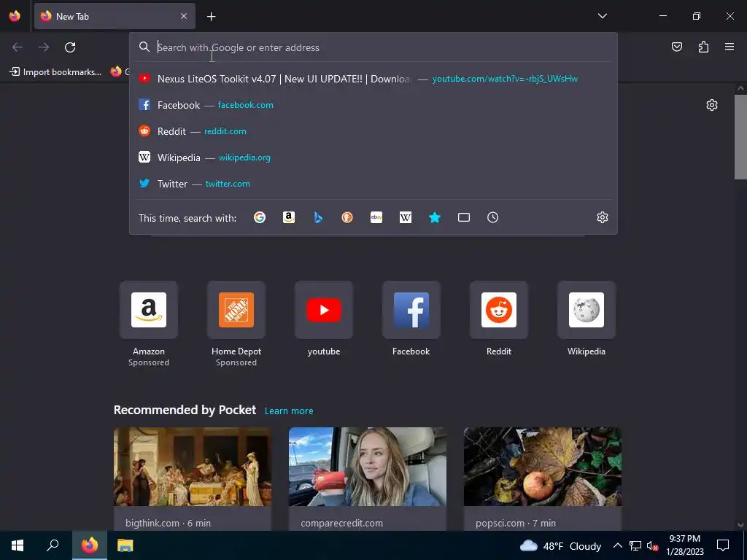Open Firefox View icon at tab bar start
The width and height of the screenshot is (747, 560).
tap(15, 16)
